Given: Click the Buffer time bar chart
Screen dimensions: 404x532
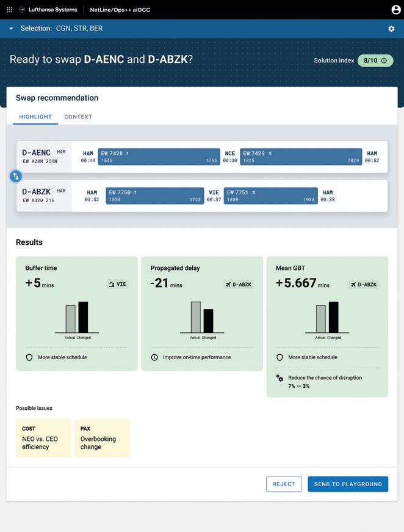Looking at the screenshot, I should (77, 320).
